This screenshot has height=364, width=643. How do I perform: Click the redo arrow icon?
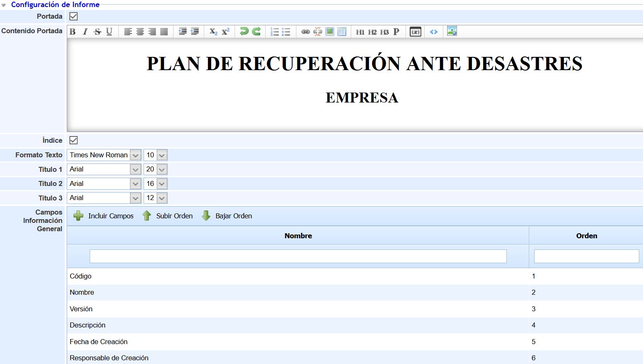click(x=256, y=31)
